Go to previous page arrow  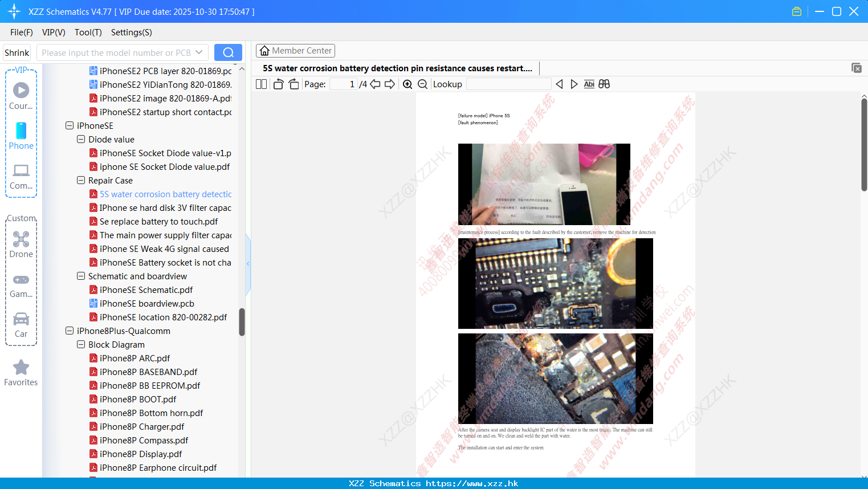[x=375, y=84]
